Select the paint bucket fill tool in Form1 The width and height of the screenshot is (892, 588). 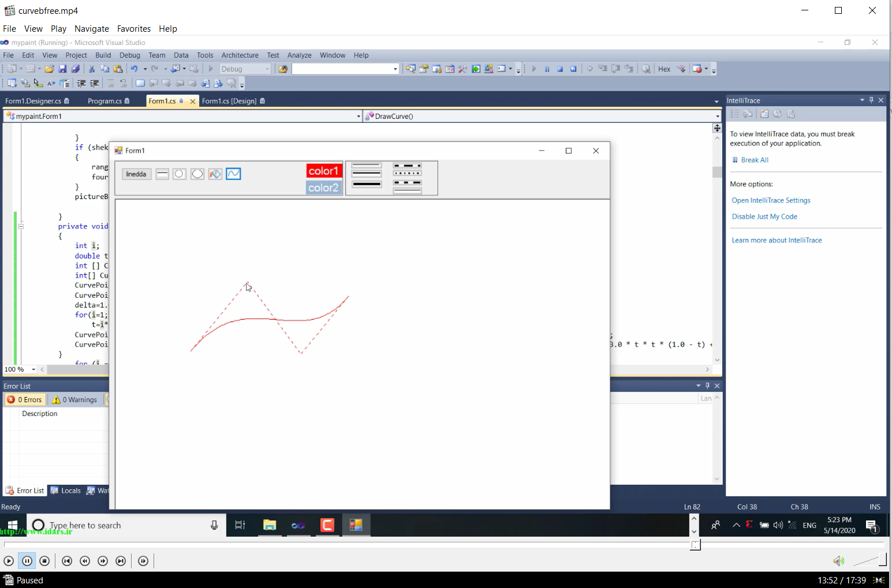coord(215,174)
